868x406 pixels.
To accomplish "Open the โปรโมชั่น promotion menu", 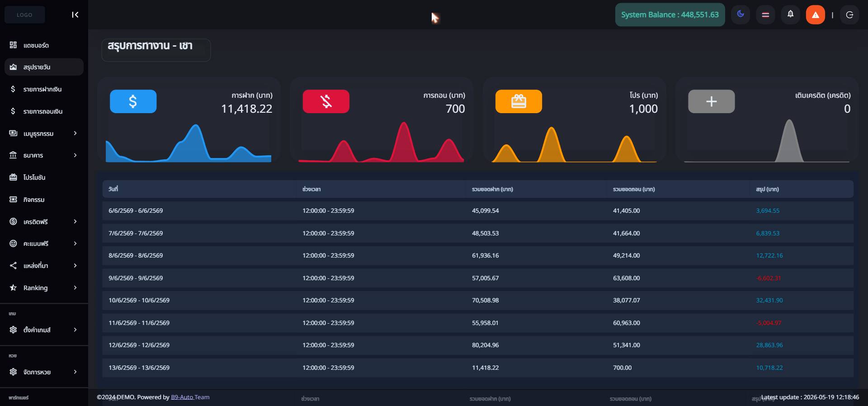I will coord(44,177).
